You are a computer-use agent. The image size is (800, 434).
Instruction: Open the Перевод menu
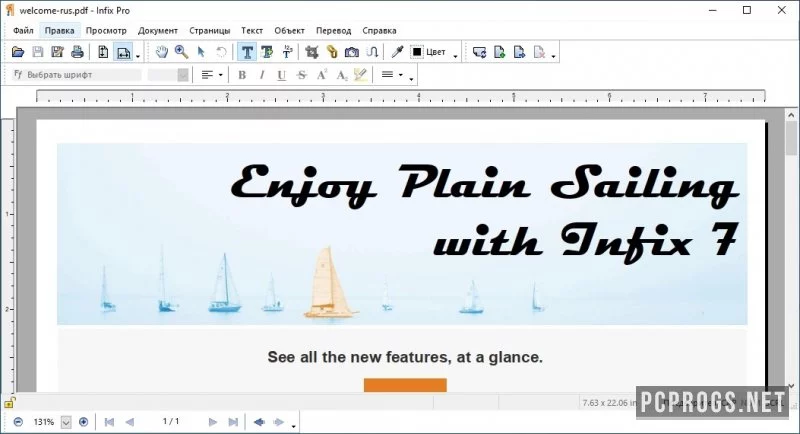pyautogui.click(x=334, y=31)
